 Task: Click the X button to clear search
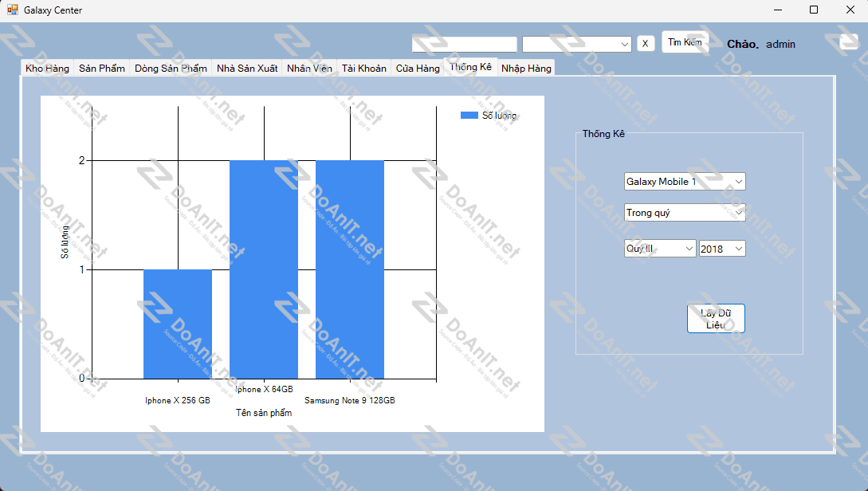[646, 44]
